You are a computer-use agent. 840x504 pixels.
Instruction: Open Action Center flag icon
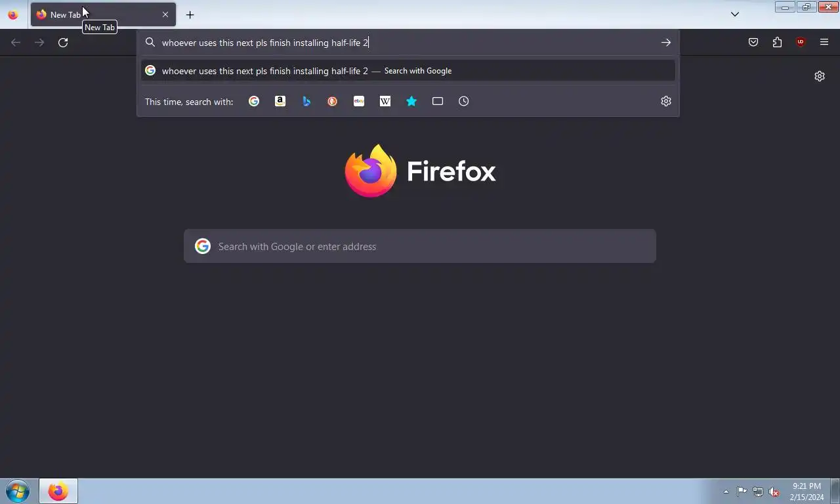(x=742, y=492)
